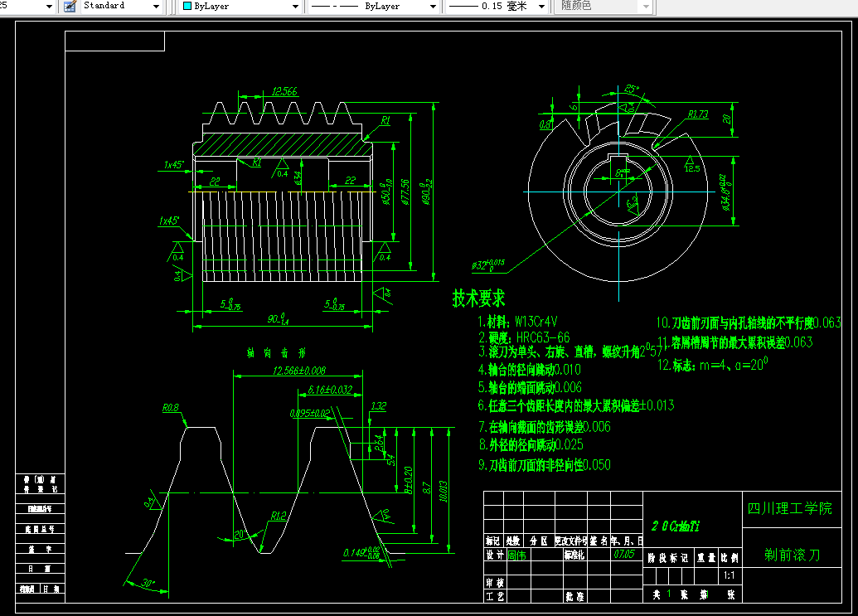Viewport: 858px width, 616px height.
Task: Click the 20CrMnTi material text
Action: coord(676,526)
